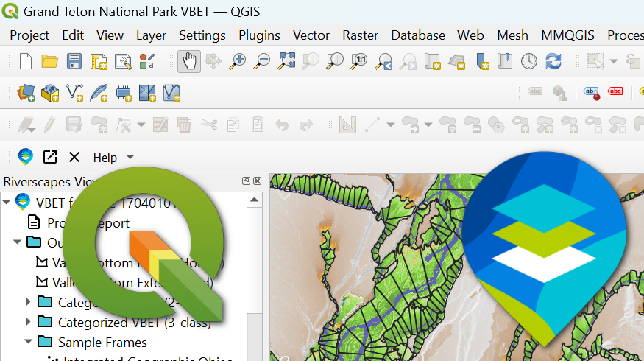Open the Settings menu
This screenshot has width=644, height=361.
(x=202, y=35)
